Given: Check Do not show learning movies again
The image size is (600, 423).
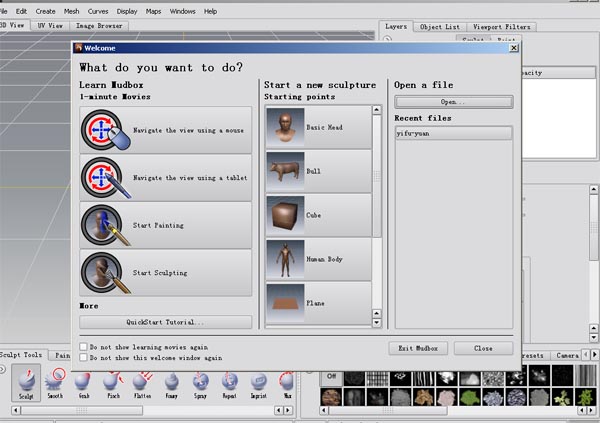Looking at the screenshot, I should [x=83, y=347].
